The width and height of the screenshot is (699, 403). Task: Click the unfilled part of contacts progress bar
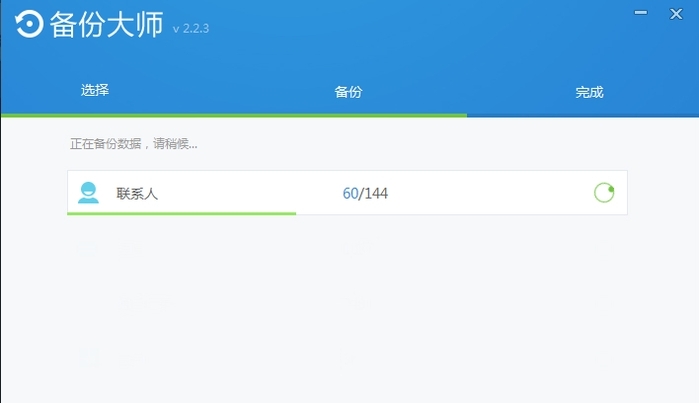tap(460, 213)
